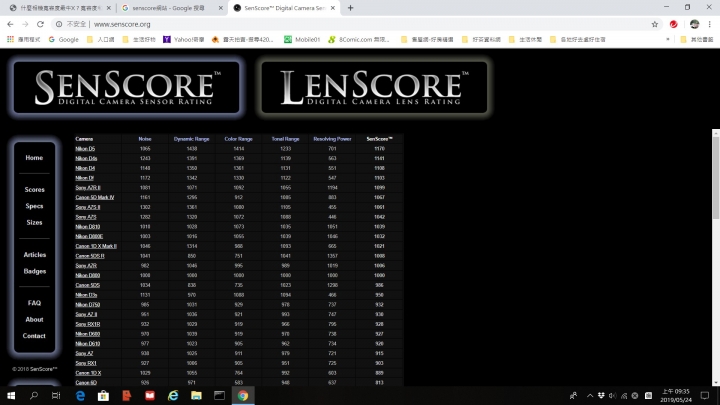Screen dimensions: 720x405
Task: Open Dropbox icon in system tray
Action: coord(601,395)
